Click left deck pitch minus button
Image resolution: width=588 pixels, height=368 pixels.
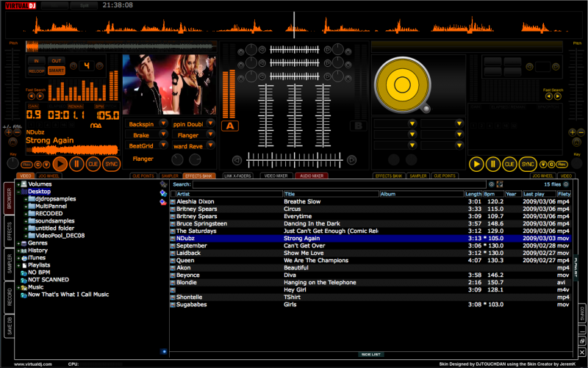coord(17,132)
